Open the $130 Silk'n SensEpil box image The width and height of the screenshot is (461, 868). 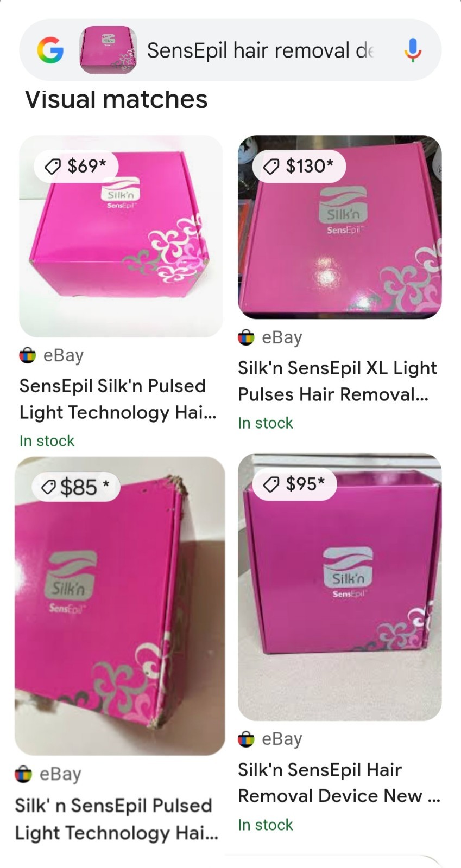[x=339, y=227]
